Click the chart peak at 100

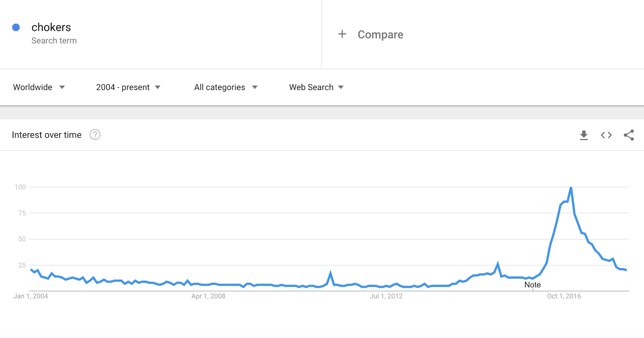click(x=571, y=188)
